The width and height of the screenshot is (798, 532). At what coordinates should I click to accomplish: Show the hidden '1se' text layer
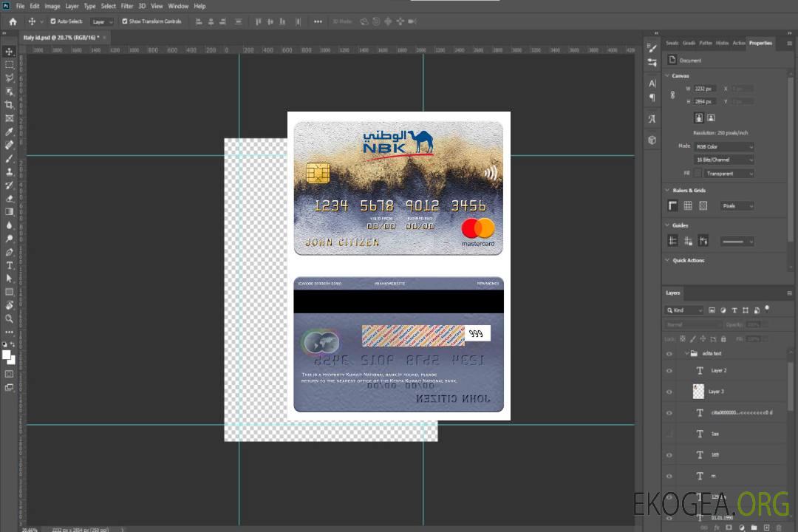669,434
